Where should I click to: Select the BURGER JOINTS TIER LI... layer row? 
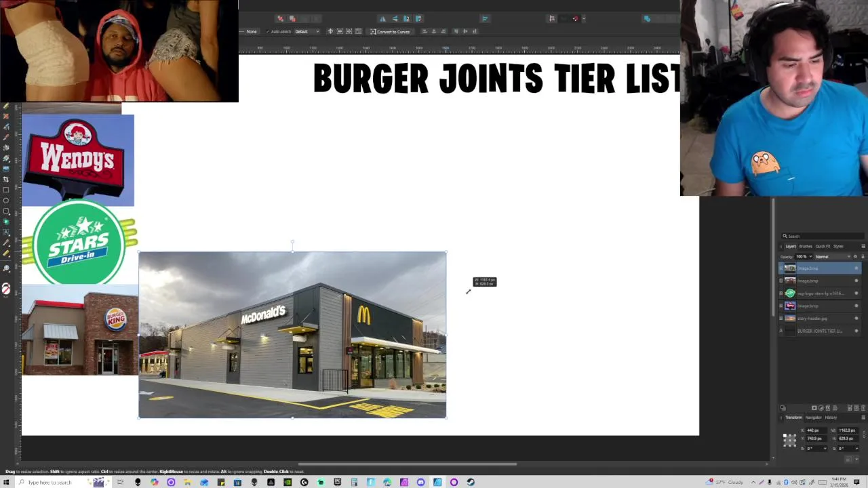point(819,331)
